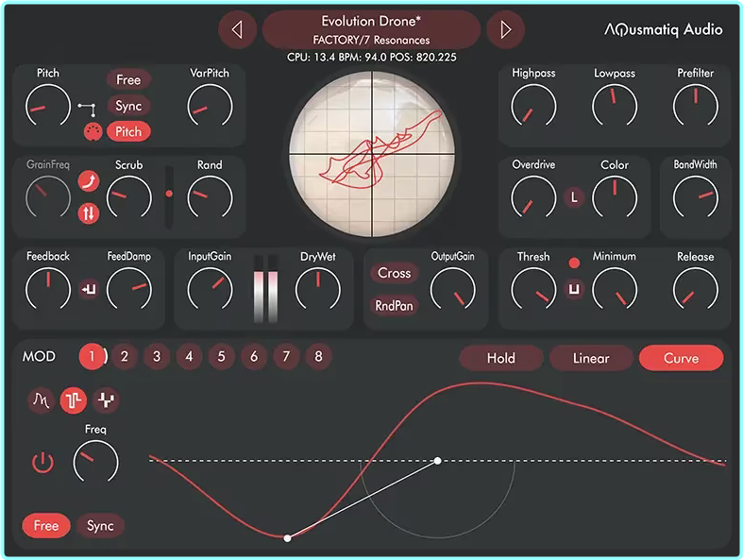Image resolution: width=743 pixels, height=560 pixels.
Task: Click the Minimum knob
Action: (x=615, y=289)
